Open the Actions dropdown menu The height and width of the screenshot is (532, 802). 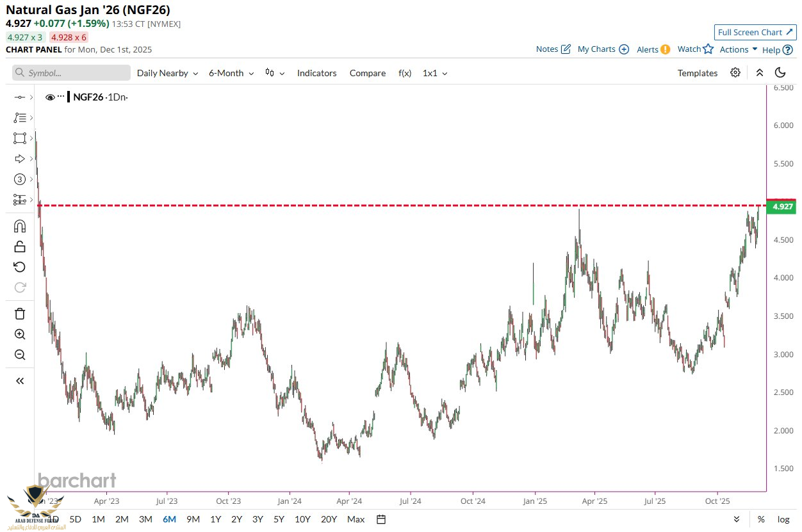pos(739,49)
